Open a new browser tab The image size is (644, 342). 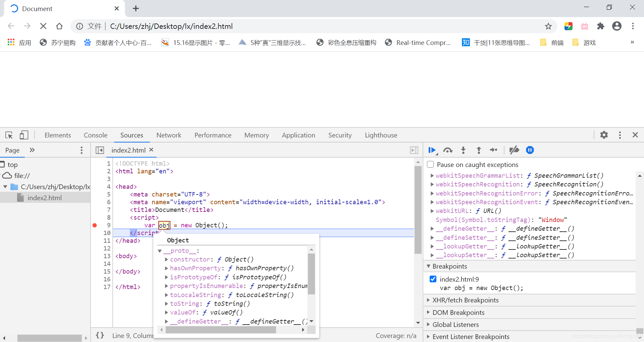click(136, 8)
